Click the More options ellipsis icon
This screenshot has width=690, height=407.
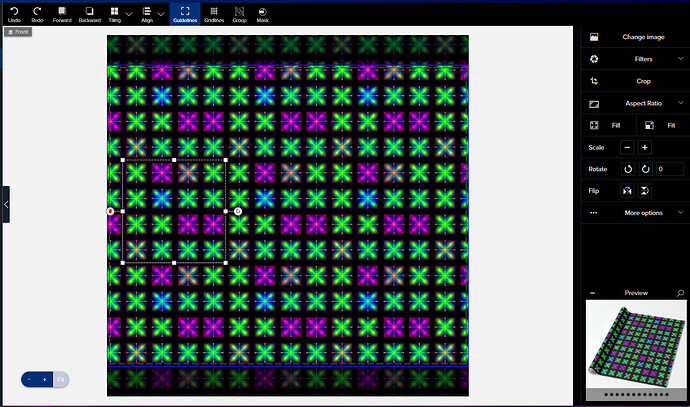coord(594,213)
